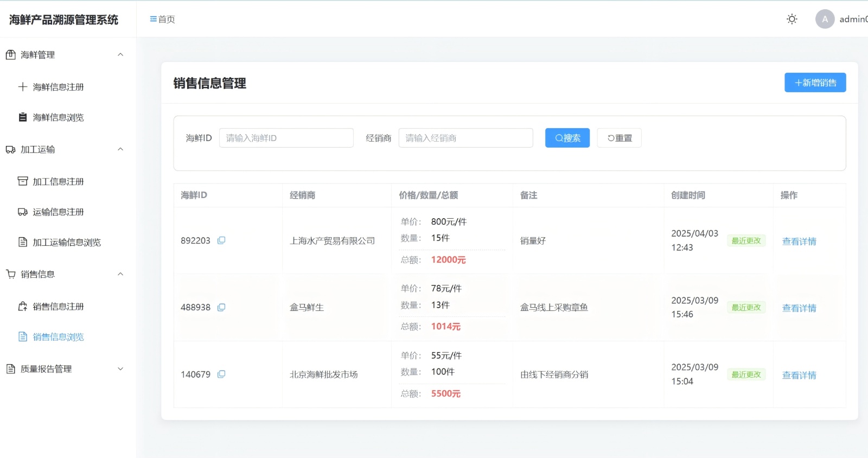Go to 加工信息注册 page

click(58, 182)
